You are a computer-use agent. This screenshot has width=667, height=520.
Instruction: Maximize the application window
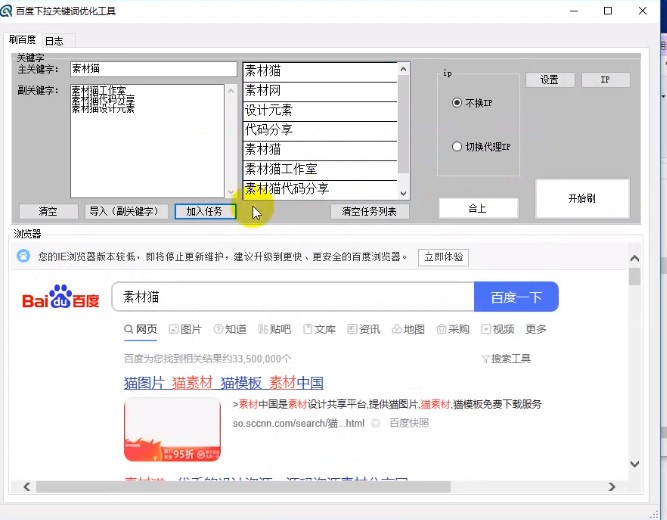(x=608, y=11)
